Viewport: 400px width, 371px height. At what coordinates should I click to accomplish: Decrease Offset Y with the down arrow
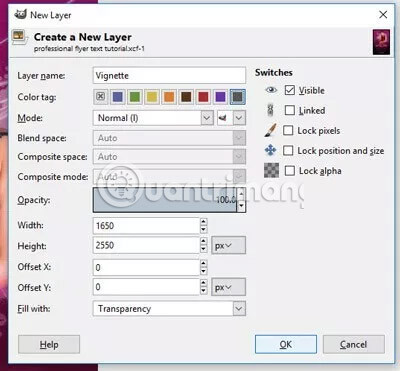point(203,291)
